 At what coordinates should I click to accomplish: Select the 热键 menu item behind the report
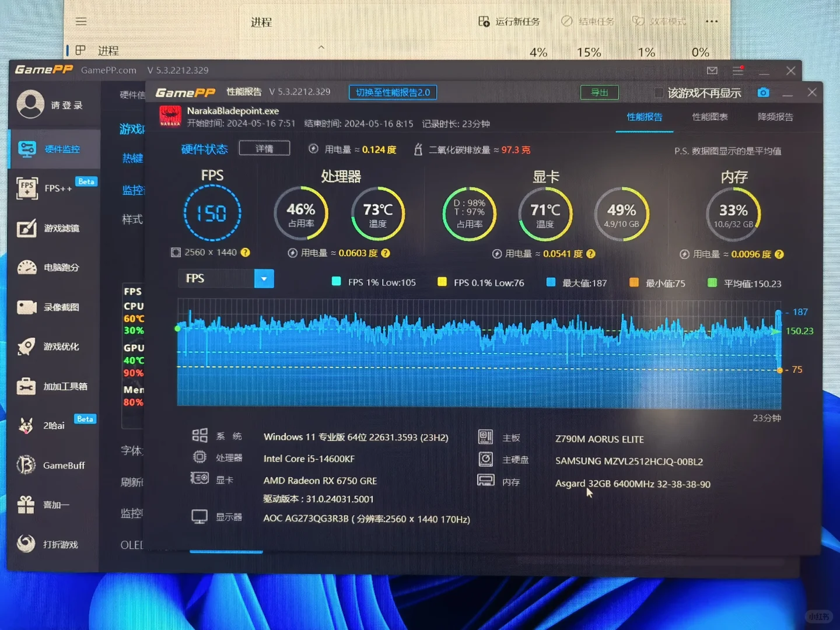pos(132,158)
